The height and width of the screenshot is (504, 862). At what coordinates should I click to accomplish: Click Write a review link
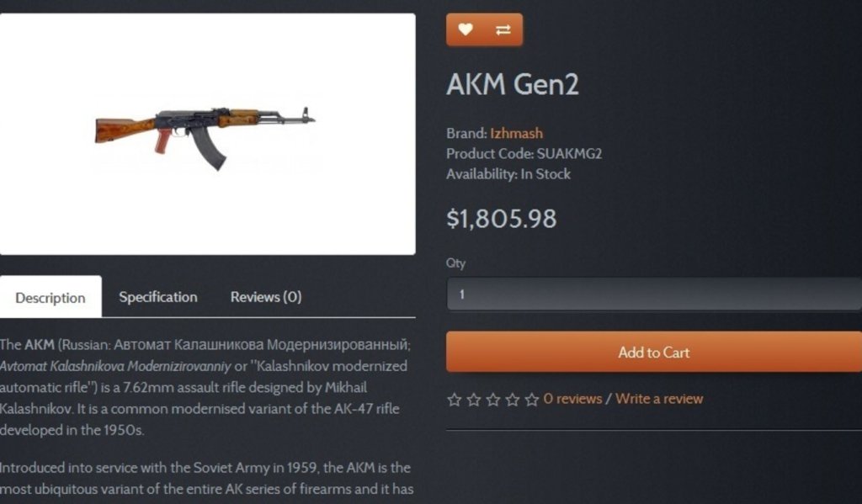click(659, 399)
